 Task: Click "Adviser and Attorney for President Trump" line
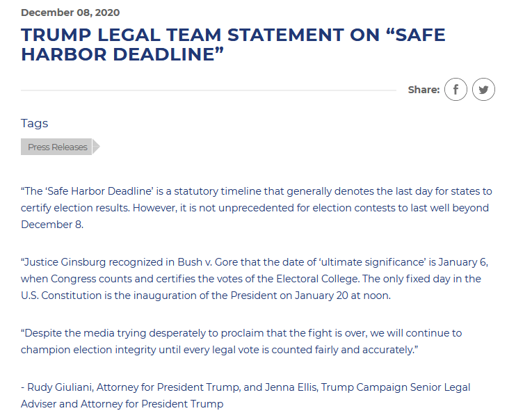click(122, 404)
